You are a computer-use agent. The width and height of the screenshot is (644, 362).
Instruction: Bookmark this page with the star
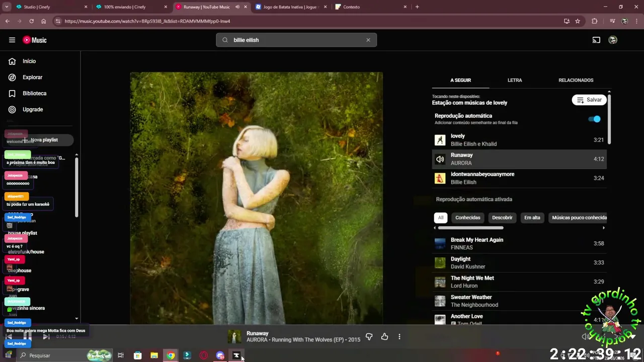point(578,21)
